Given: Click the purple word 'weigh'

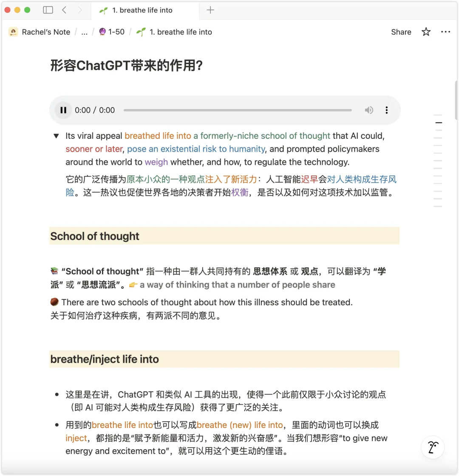Looking at the screenshot, I should pos(156,162).
